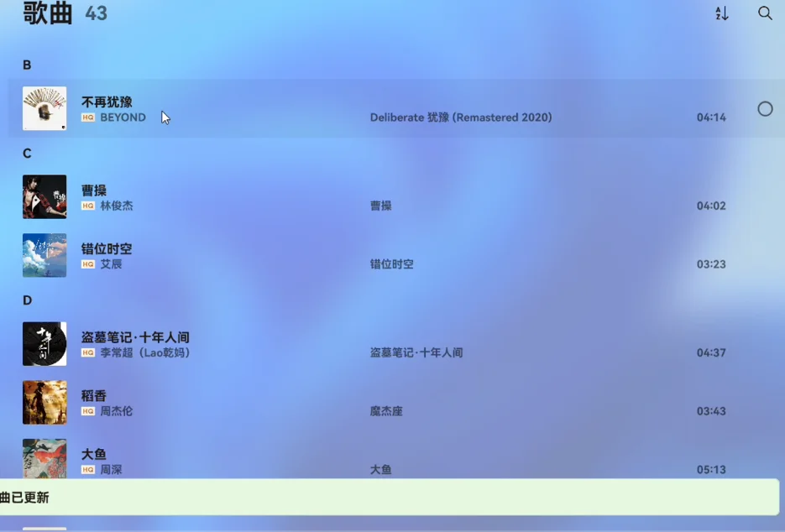Image resolution: width=785 pixels, height=532 pixels.
Task: Select song title 盗墓笔记·十年人间
Action: (x=135, y=337)
